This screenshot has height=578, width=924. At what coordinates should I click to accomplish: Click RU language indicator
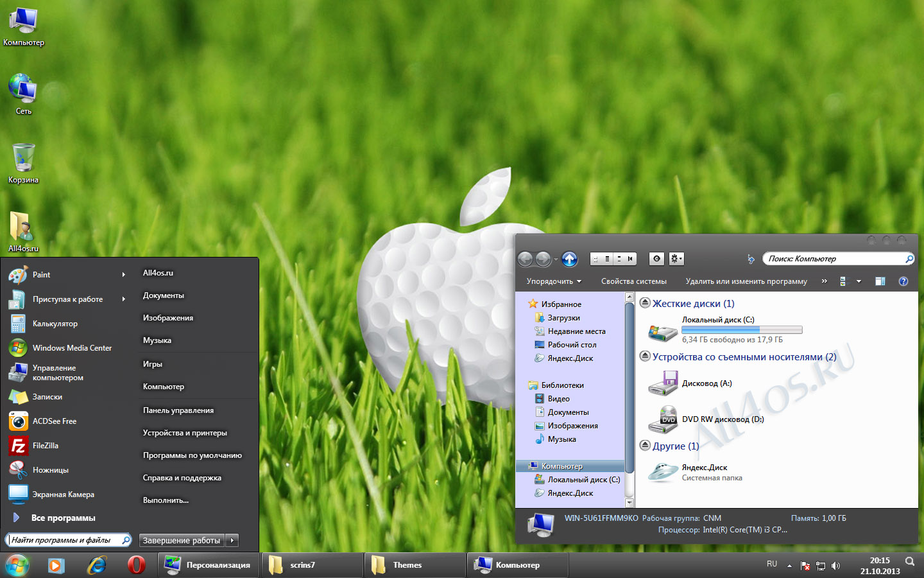(x=772, y=564)
